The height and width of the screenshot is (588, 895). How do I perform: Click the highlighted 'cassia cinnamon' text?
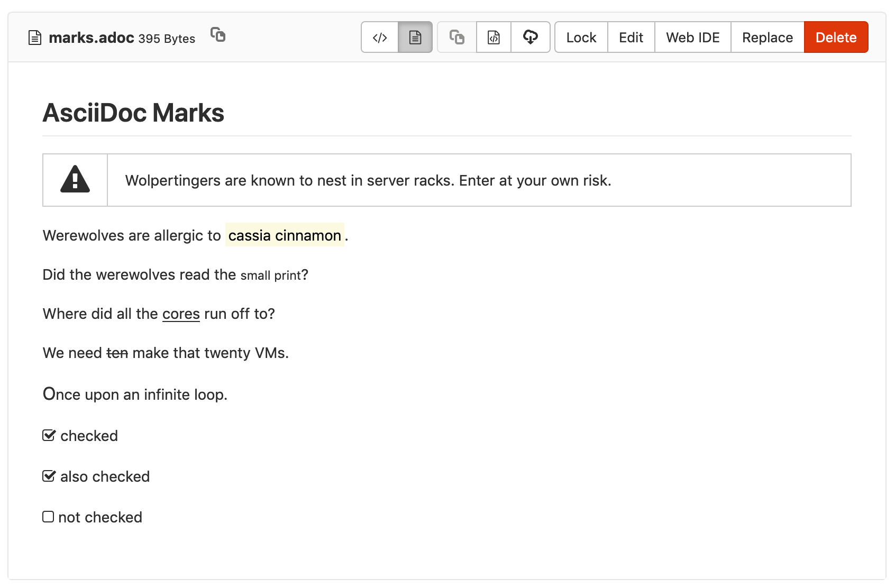[x=285, y=235]
